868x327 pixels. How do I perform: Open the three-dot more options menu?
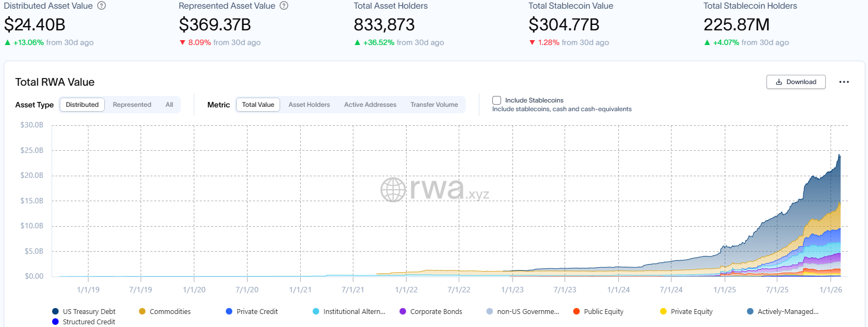844,82
